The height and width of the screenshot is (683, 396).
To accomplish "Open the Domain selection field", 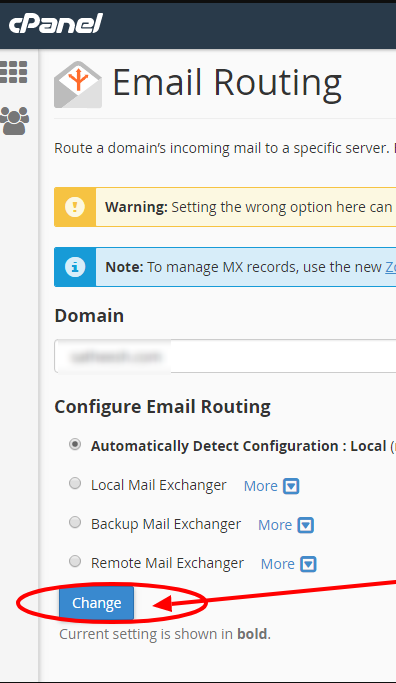I will pyautogui.click(x=225, y=356).
